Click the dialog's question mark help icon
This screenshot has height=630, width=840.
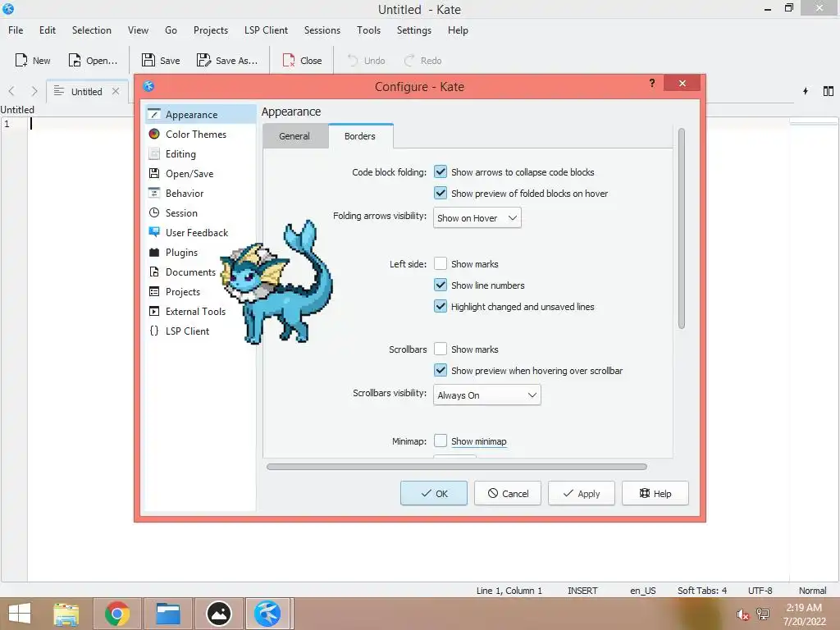tap(652, 83)
